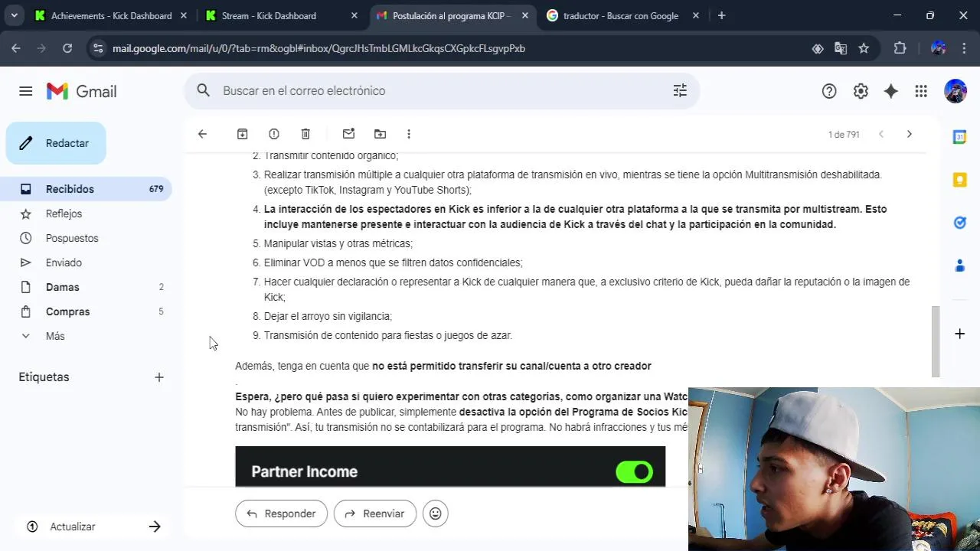The height and width of the screenshot is (551, 980).
Task: Open Gmail main menu hamburger icon
Action: [x=25, y=91]
